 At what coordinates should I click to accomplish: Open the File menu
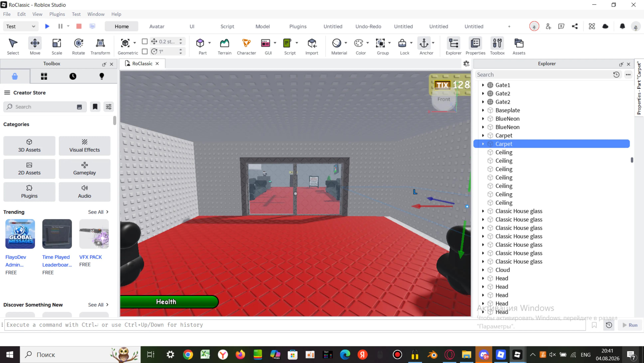coord(7,14)
